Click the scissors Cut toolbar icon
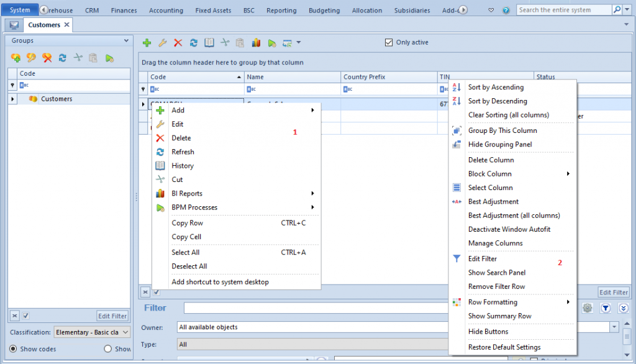Viewport: 636px width, 364px height. point(225,43)
